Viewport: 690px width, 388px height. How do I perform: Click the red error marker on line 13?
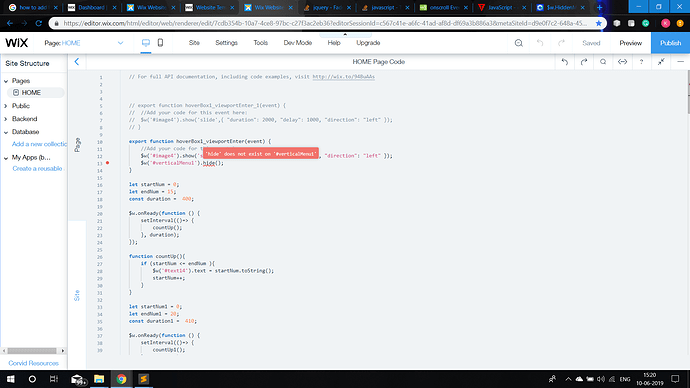pyautogui.click(x=107, y=163)
